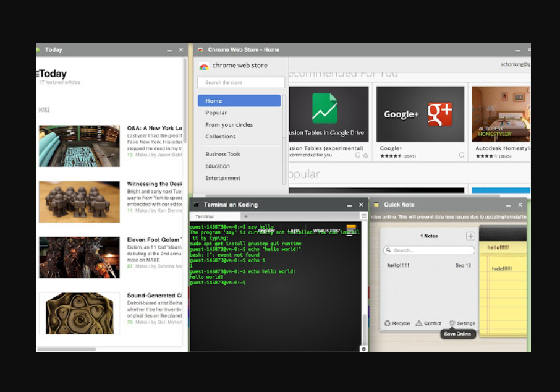This screenshot has height=392, width=560.
Task: Open the Education category
Action: (218, 166)
